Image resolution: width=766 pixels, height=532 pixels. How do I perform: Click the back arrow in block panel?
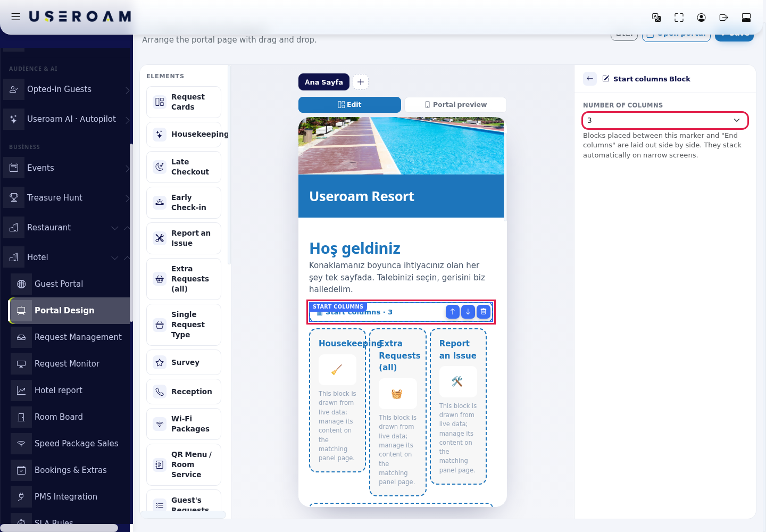[x=590, y=79]
